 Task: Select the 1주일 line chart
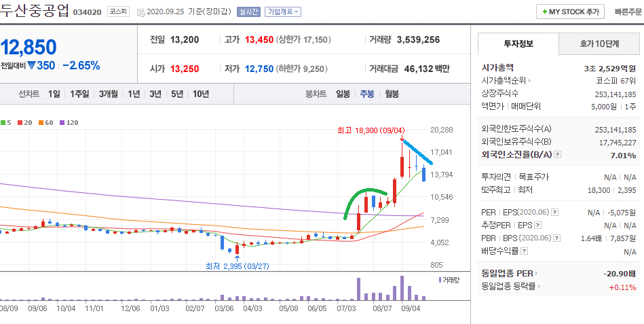tap(79, 94)
